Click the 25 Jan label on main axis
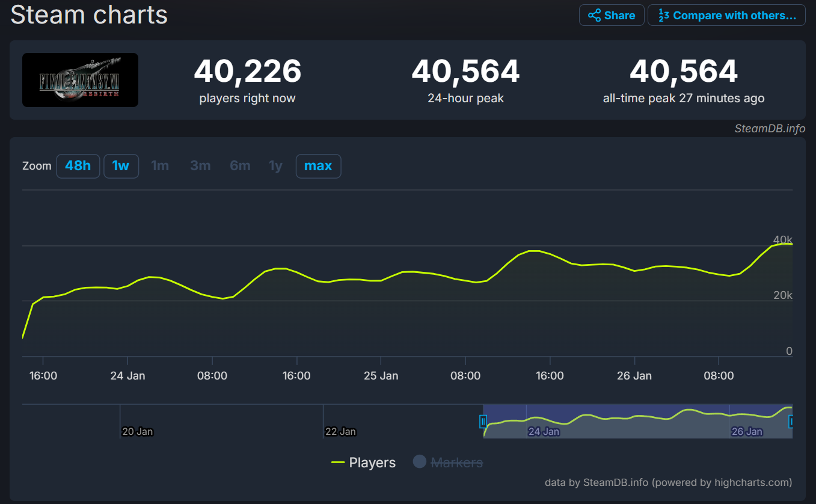Image resolution: width=816 pixels, height=504 pixels. (x=381, y=376)
